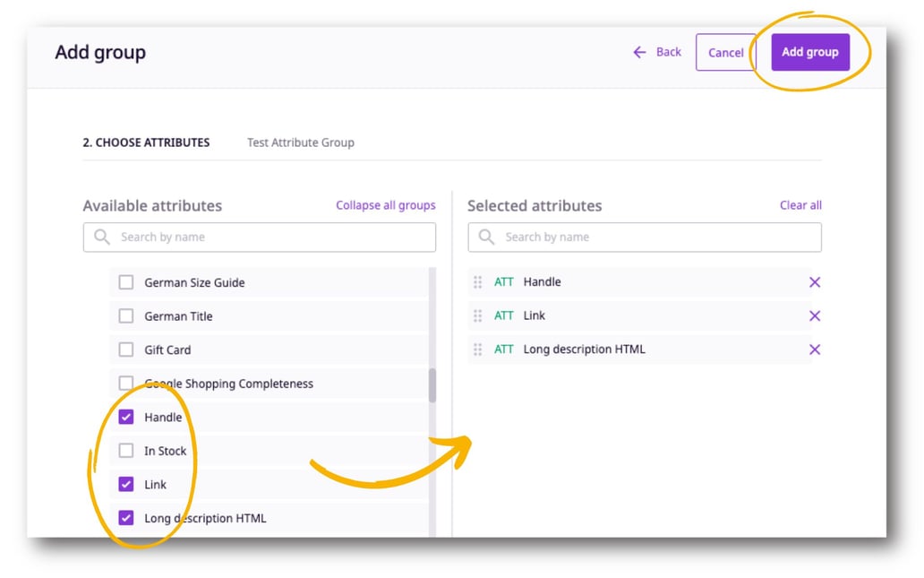Remove Handle from selected attributes
This screenshot has height=578, width=924.
coord(814,281)
